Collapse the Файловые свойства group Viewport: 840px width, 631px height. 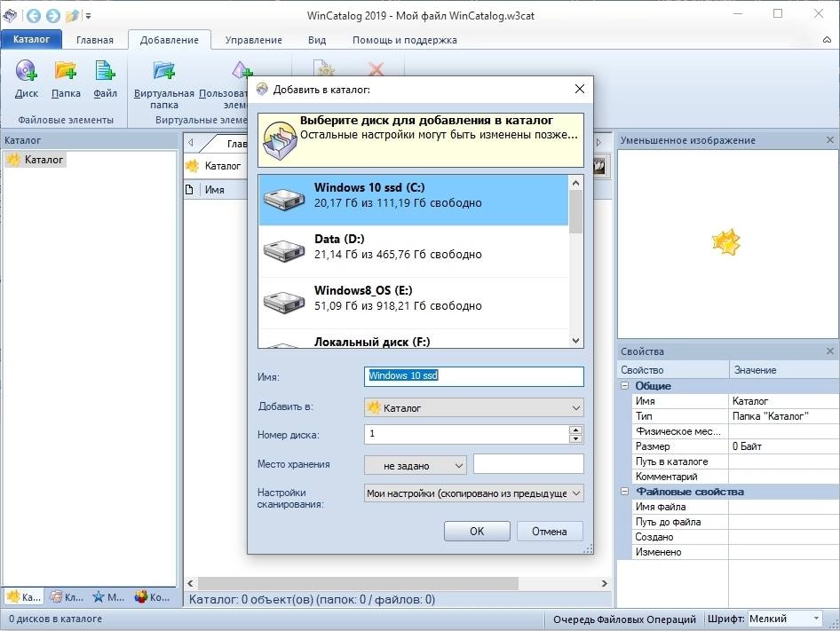[x=624, y=491]
